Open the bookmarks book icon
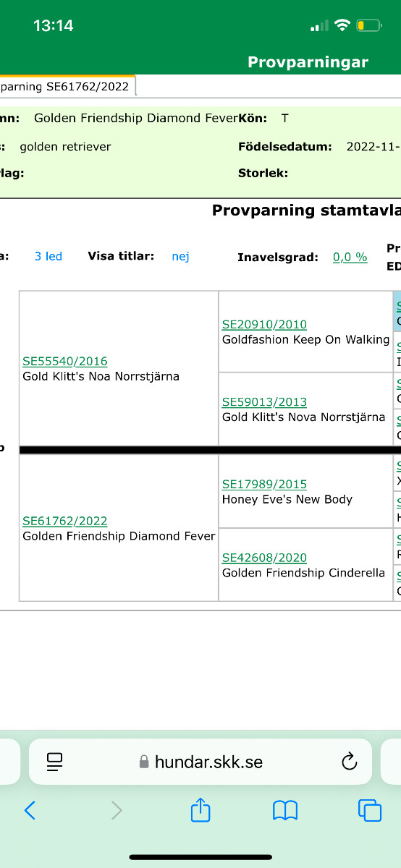The height and width of the screenshot is (868, 401). coord(285,810)
